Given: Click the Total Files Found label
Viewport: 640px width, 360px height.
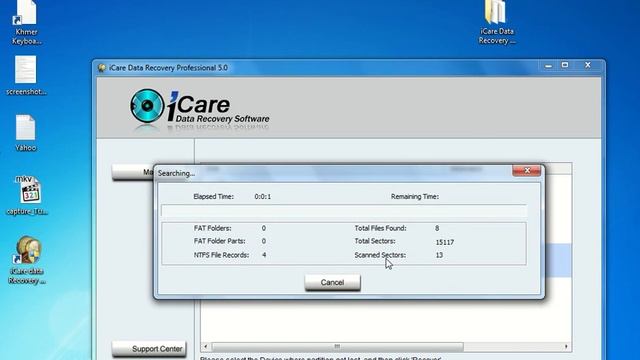Looking at the screenshot, I should point(380,228).
